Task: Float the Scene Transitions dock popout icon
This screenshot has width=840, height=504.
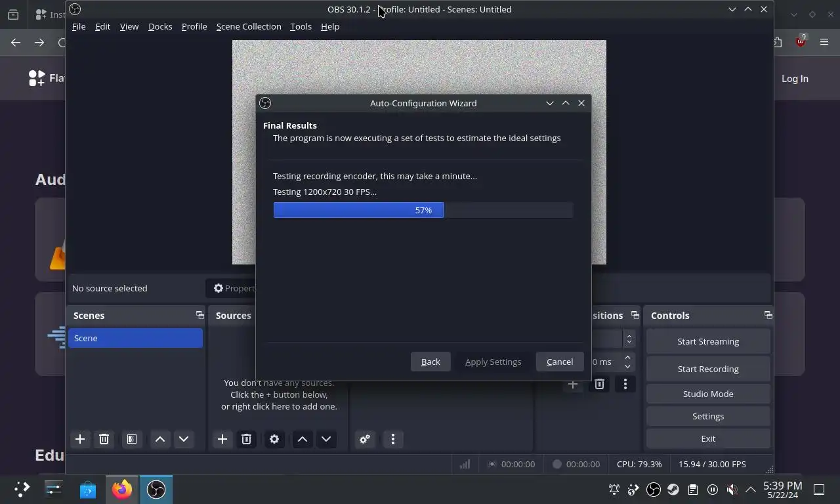Action: click(x=635, y=315)
